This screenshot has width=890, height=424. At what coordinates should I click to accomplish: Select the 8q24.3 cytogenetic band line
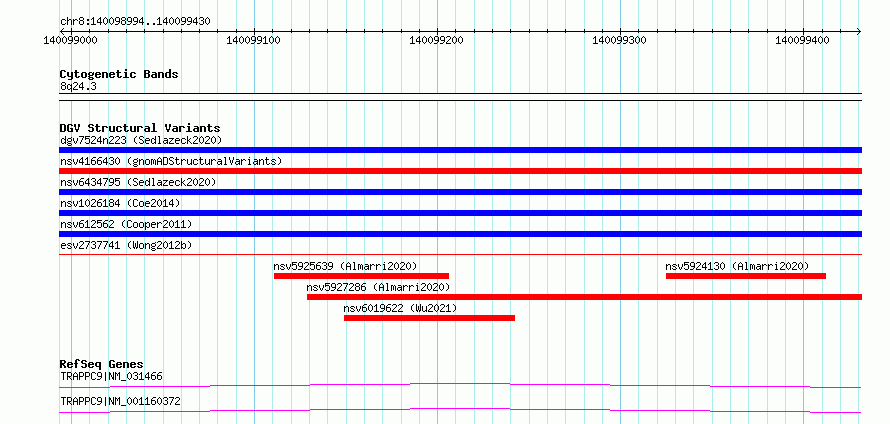click(x=460, y=97)
